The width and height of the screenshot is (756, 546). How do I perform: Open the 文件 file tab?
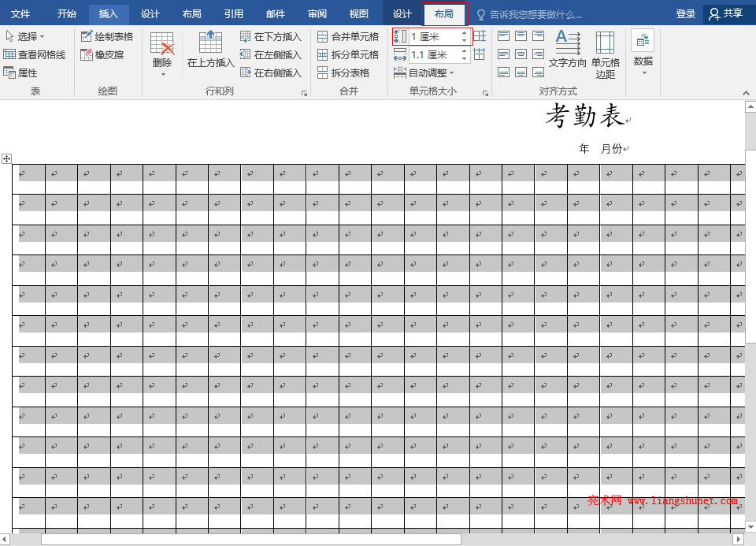(20, 13)
